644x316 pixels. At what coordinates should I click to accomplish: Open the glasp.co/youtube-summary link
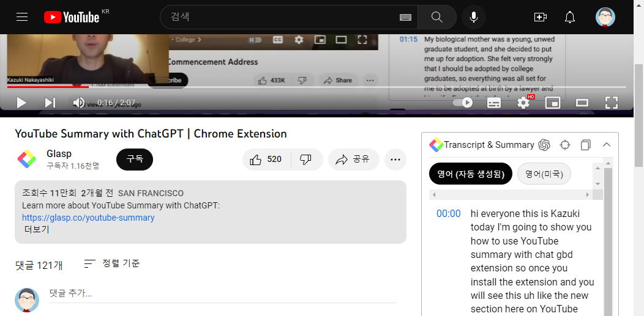tap(88, 218)
